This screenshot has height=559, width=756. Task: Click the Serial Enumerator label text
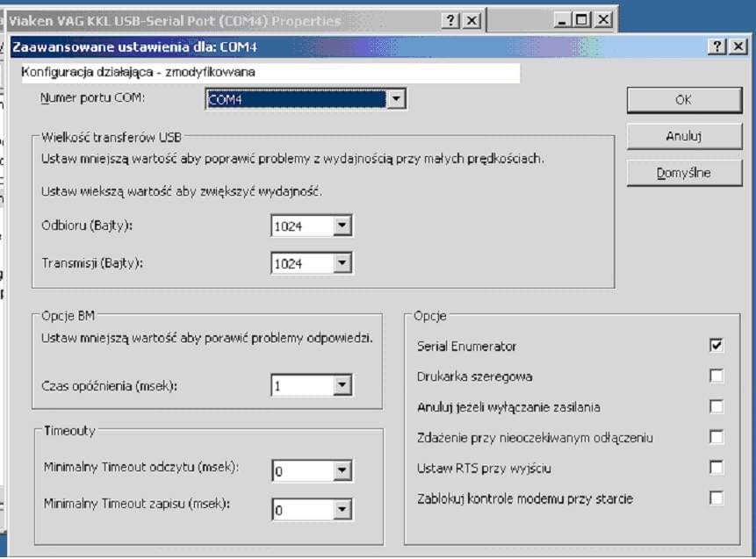[466, 346]
